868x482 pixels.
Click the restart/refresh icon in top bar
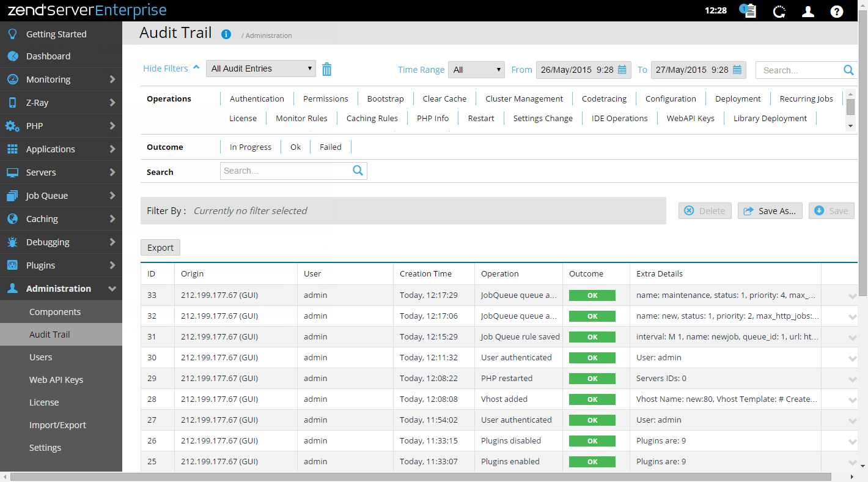click(x=779, y=11)
